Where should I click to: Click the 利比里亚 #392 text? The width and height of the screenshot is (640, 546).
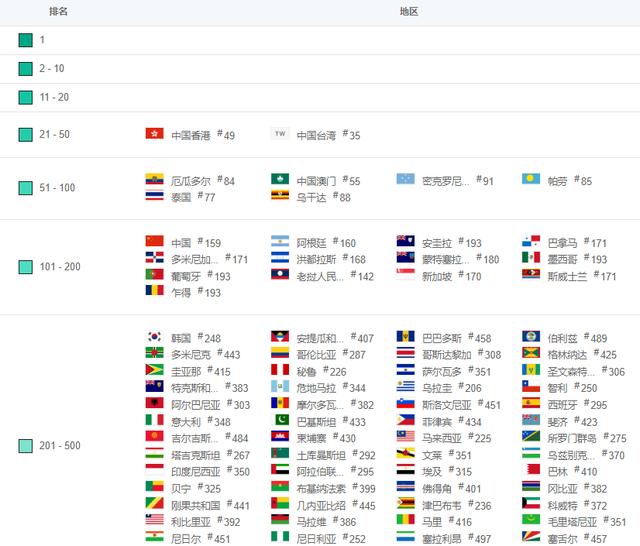pos(206,522)
